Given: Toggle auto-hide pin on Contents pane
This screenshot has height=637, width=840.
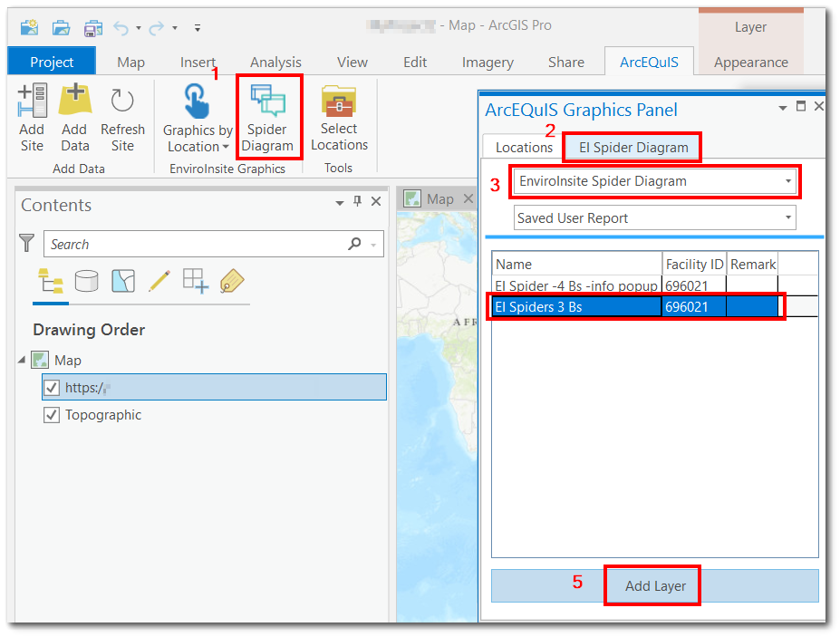Looking at the screenshot, I should pos(357,201).
